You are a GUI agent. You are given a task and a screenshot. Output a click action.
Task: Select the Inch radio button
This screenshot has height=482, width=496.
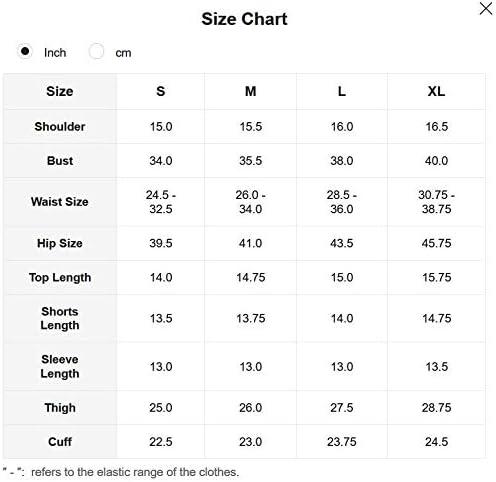click(x=25, y=52)
